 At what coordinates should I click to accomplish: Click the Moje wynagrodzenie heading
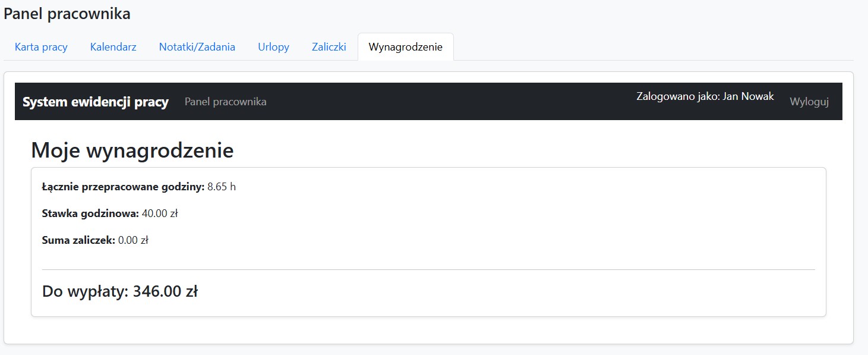coord(132,150)
